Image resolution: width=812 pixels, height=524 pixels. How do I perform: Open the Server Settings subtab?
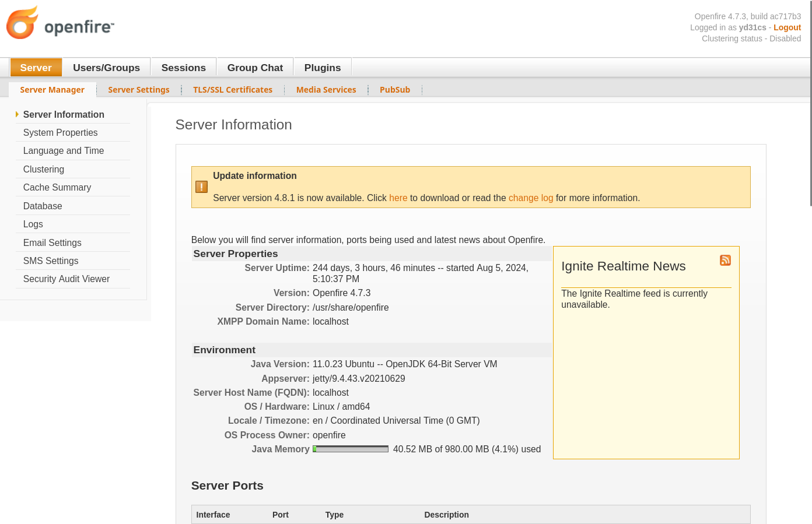click(139, 90)
